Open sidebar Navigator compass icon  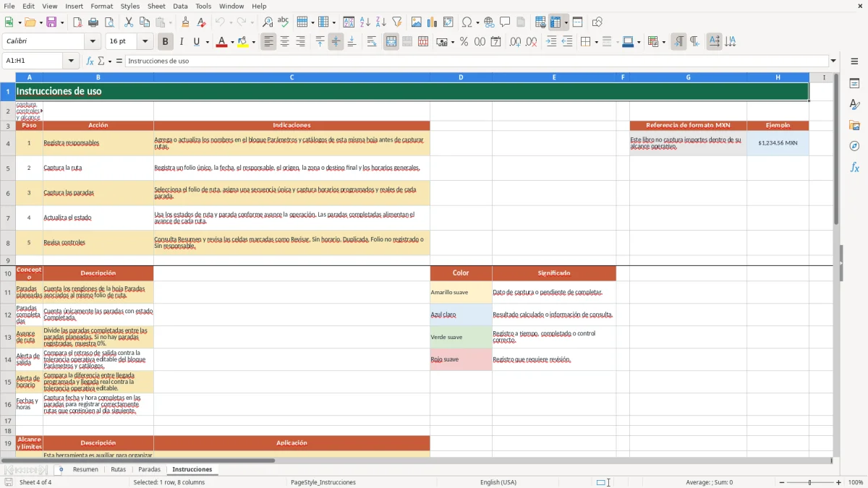[854, 146]
